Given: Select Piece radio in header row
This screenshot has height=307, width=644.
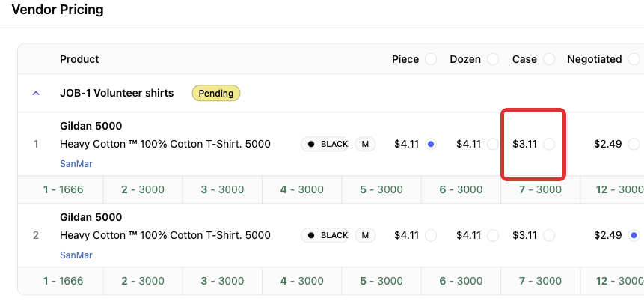Looking at the screenshot, I should coord(431,59).
